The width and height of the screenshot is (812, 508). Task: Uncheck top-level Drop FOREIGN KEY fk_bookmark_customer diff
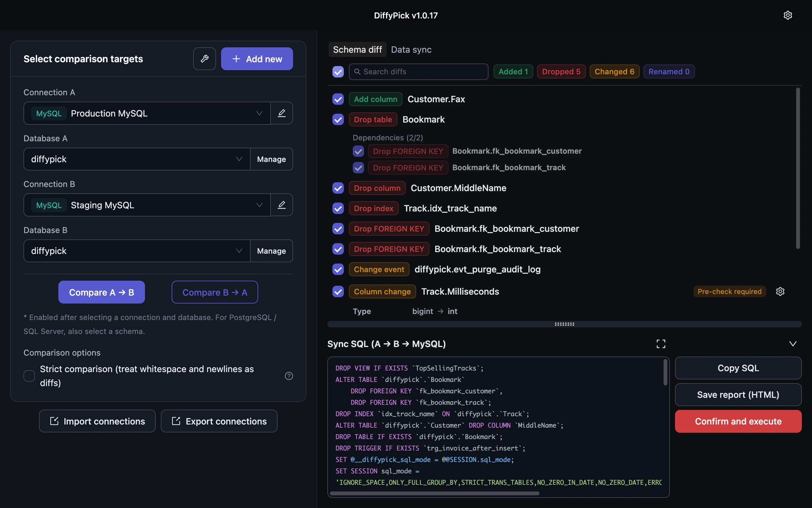(338, 229)
